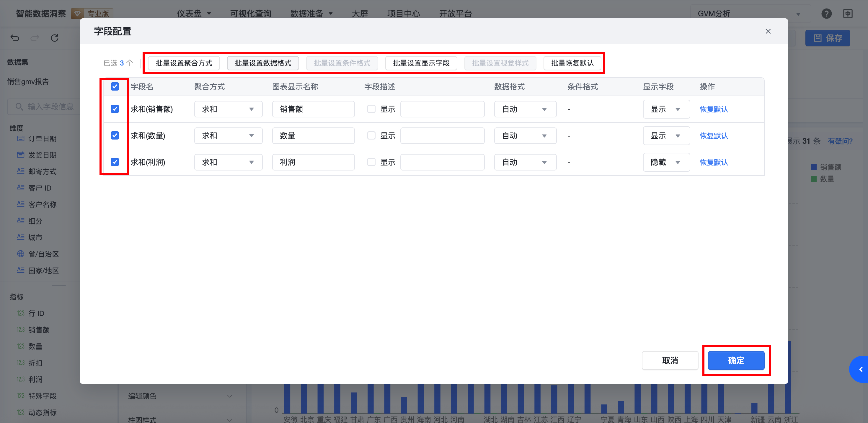Viewport: 868px width, 423px height.
Task: Click the undo arrow icon
Action: tap(15, 38)
